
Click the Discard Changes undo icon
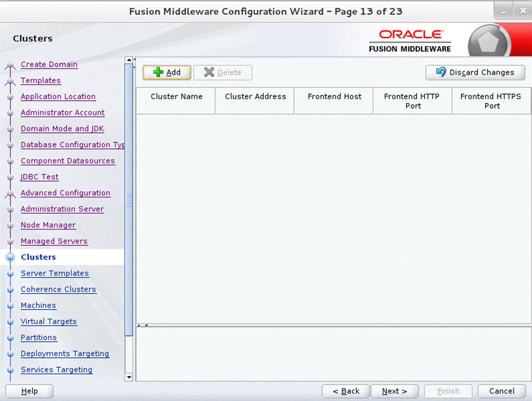click(441, 72)
